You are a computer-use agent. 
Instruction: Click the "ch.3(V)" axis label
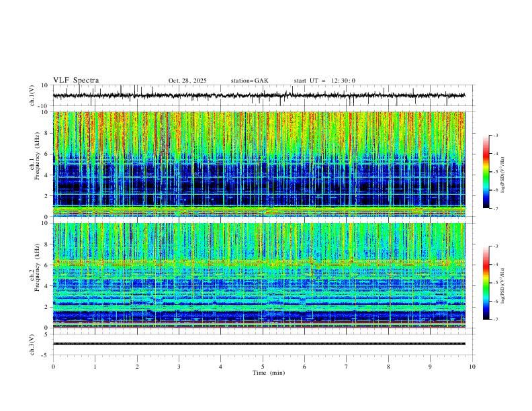(x=32, y=345)
